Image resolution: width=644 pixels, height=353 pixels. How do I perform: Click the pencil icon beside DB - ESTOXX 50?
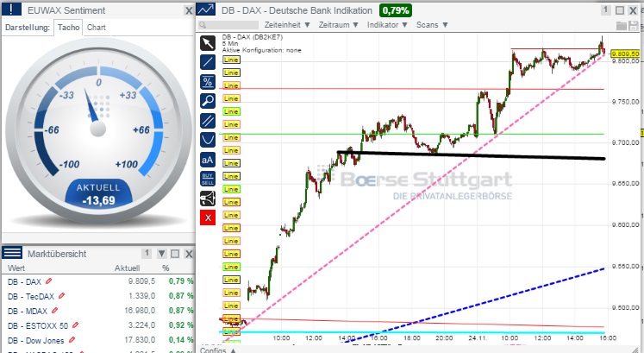pos(75,325)
